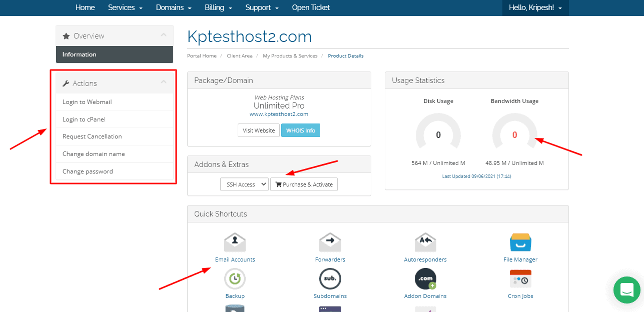This screenshot has height=312, width=644.
Task: Expand the SSH Access addon dropdown
Action: point(244,184)
